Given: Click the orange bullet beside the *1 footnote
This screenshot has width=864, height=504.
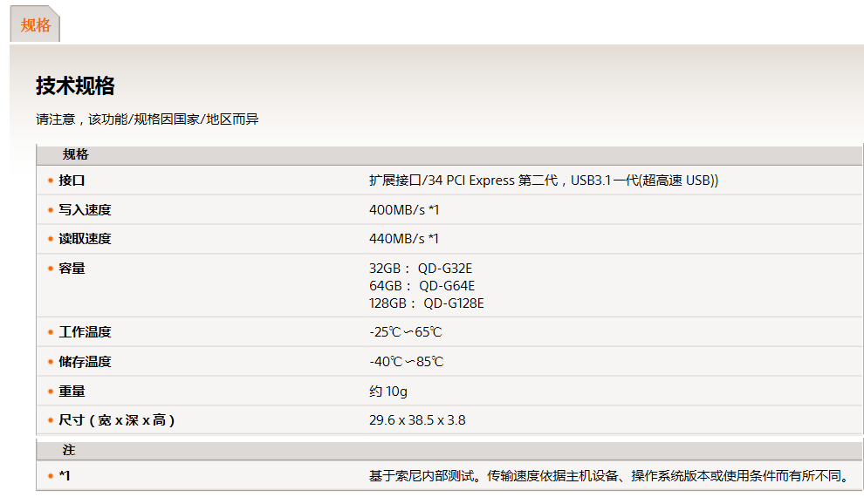Looking at the screenshot, I should point(51,476).
